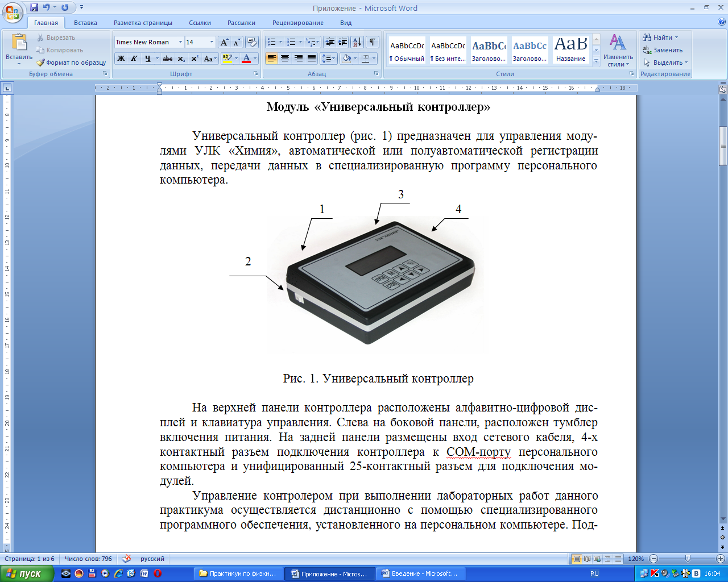
Task: Justify the paragraph text
Action: 311,59
